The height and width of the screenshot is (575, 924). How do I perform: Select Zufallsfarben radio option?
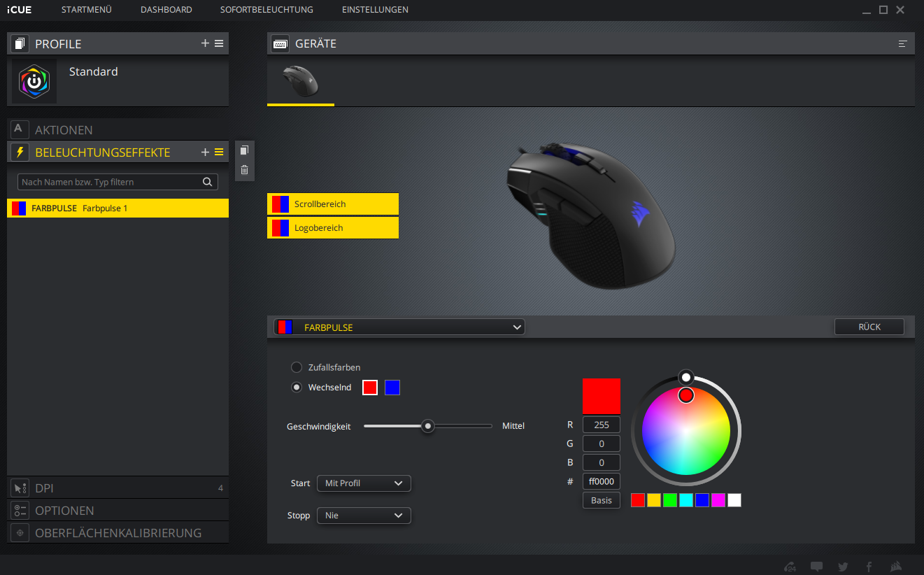[297, 367]
